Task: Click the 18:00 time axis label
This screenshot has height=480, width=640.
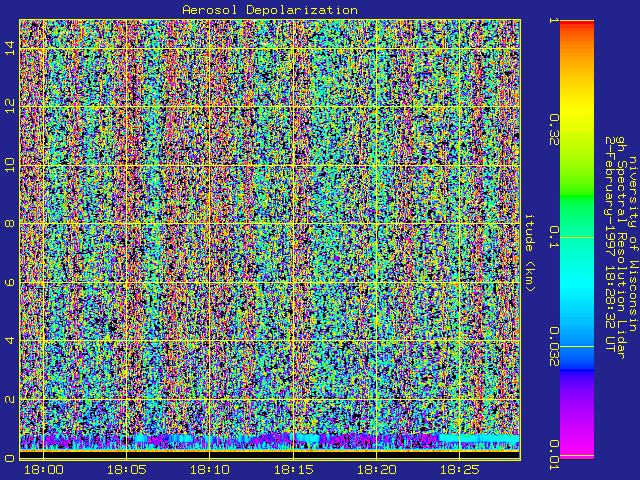Action: pos(44,470)
